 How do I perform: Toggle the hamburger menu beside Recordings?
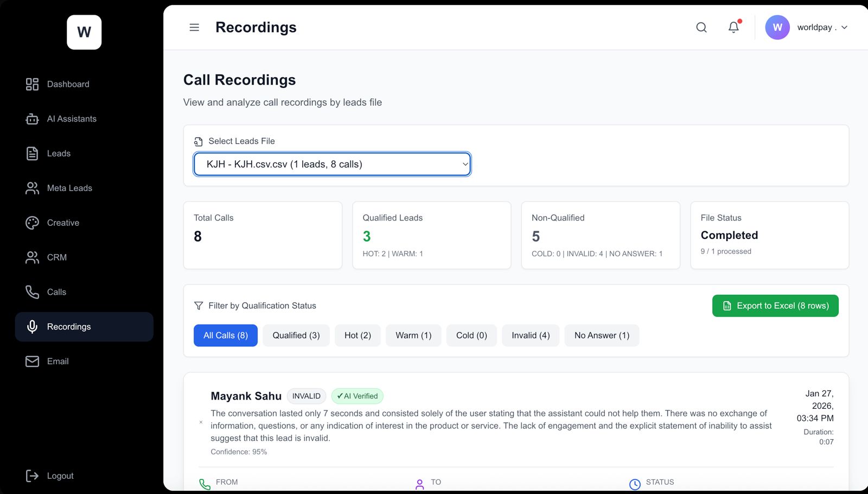(194, 27)
